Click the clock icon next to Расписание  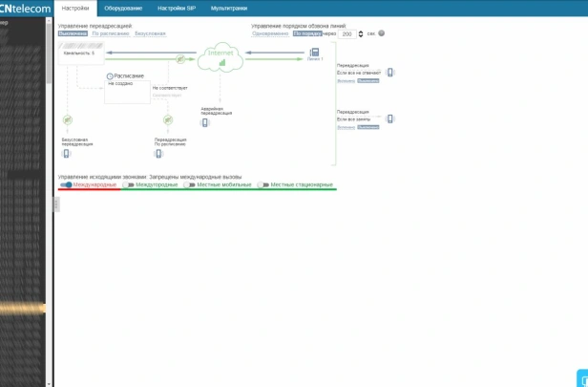click(110, 76)
